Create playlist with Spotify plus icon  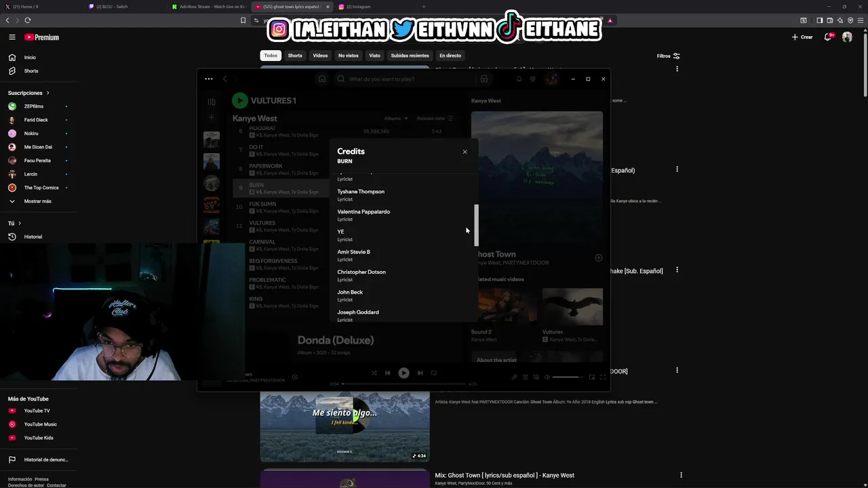(x=212, y=117)
